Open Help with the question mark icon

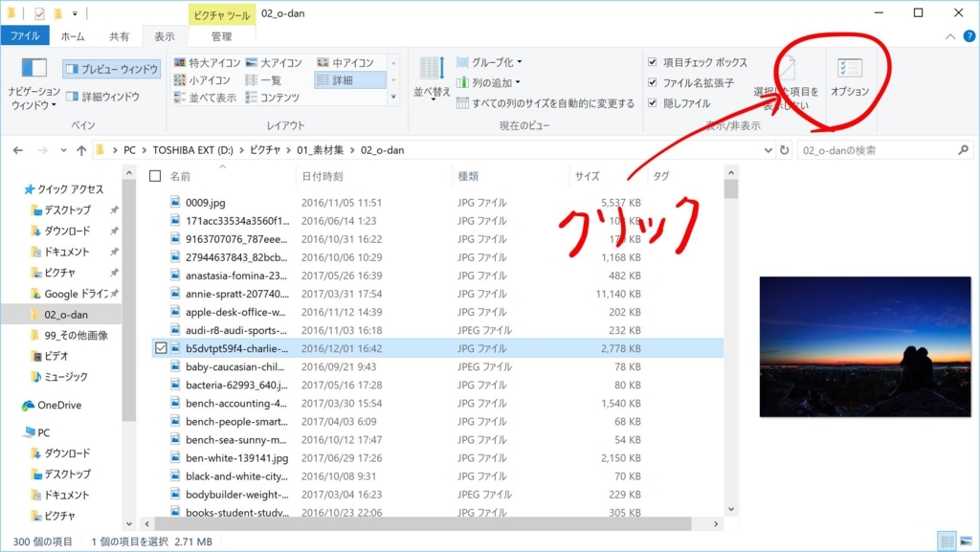coord(969,36)
